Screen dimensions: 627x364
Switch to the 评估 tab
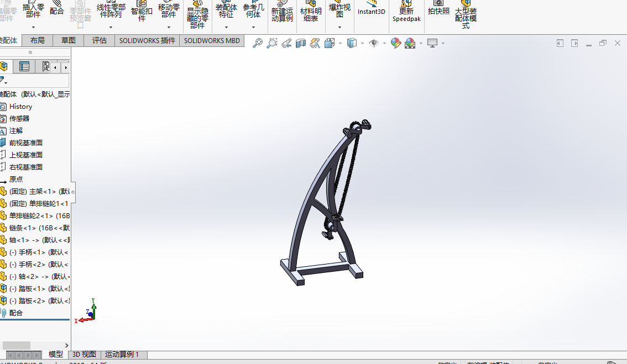click(100, 40)
